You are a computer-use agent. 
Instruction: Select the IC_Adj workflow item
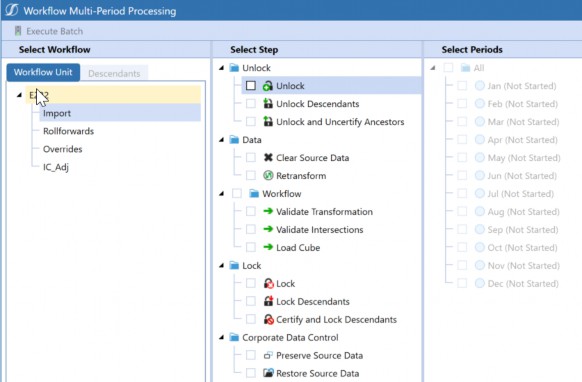(x=56, y=167)
